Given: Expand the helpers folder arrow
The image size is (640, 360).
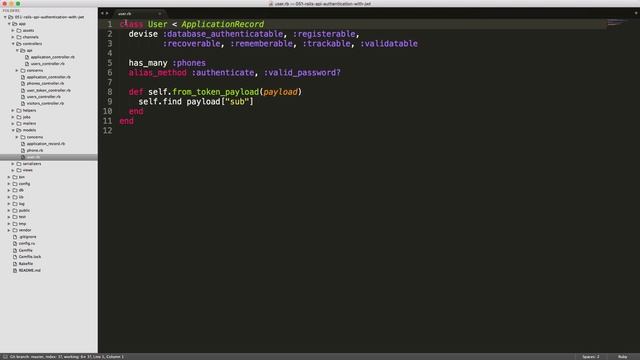Looking at the screenshot, I should pos(13,110).
